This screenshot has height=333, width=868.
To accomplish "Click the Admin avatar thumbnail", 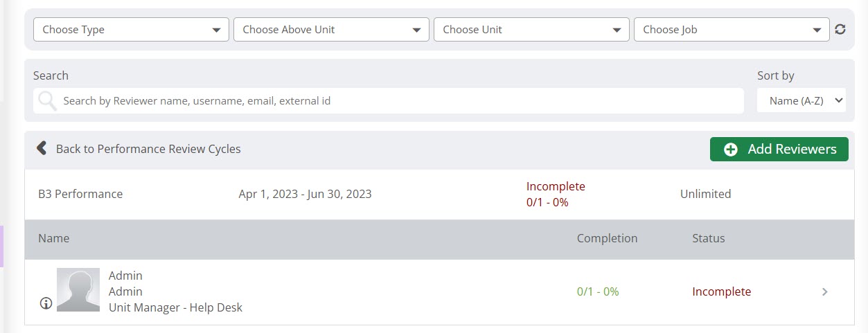I will click(x=78, y=289).
